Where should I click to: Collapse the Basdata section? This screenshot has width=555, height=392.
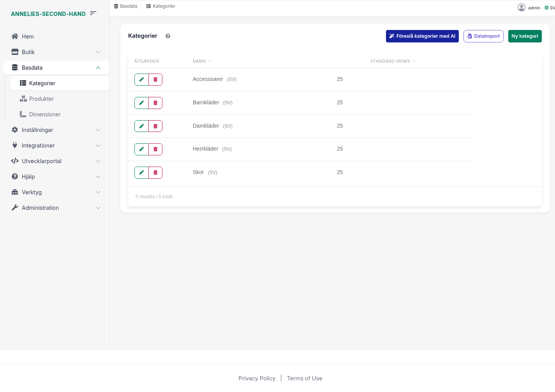(98, 67)
